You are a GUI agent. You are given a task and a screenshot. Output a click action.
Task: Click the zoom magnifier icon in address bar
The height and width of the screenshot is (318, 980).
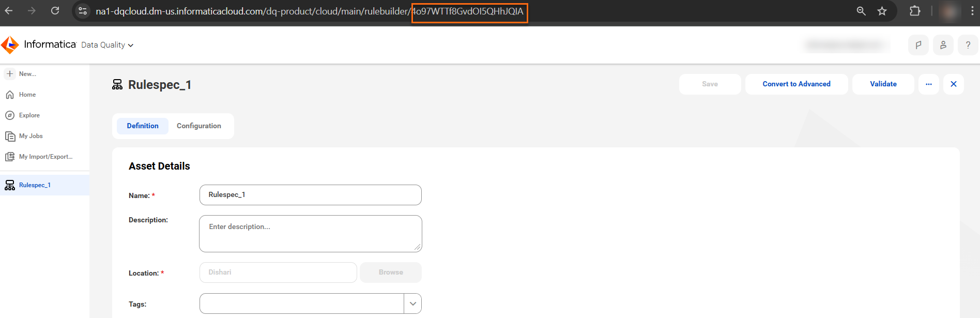[x=861, y=11]
